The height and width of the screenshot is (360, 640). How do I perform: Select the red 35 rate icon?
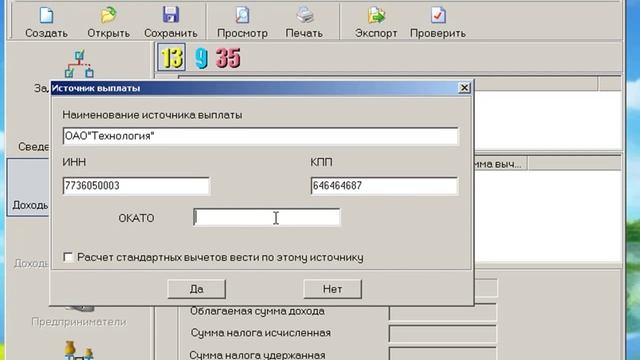(x=228, y=58)
